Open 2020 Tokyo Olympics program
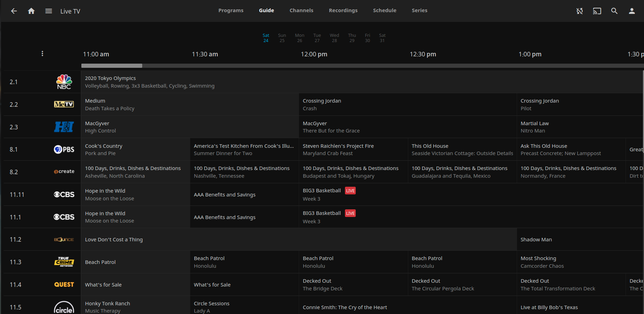644x314 pixels. (362, 82)
